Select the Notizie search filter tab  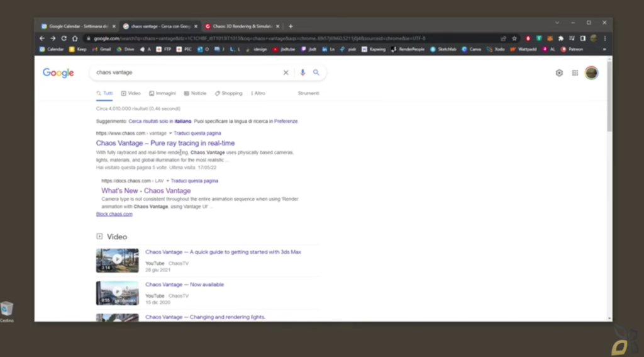point(195,93)
